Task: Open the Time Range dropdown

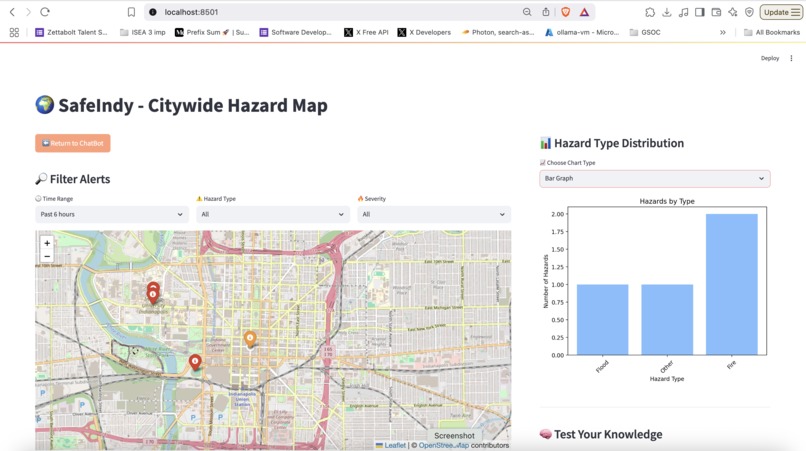Action: pos(112,214)
